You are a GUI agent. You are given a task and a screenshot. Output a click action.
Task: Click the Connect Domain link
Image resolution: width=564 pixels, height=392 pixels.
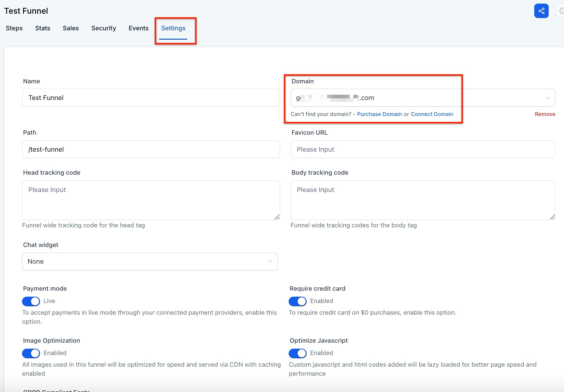click(x=432, y=114)
